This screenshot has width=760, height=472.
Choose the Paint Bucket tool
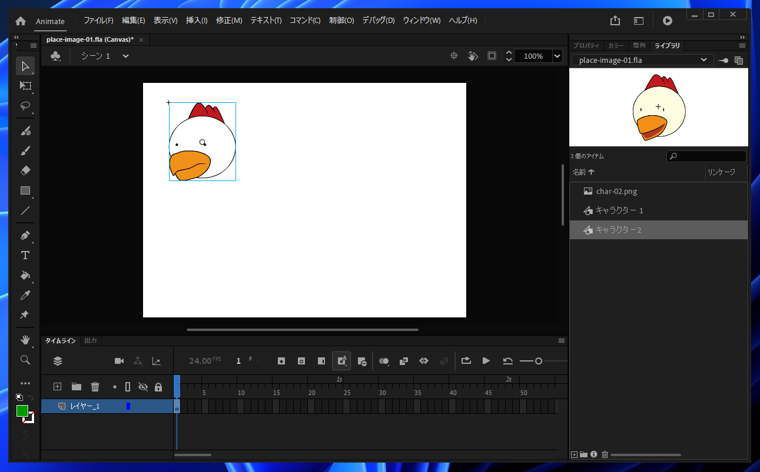(25, 276)
